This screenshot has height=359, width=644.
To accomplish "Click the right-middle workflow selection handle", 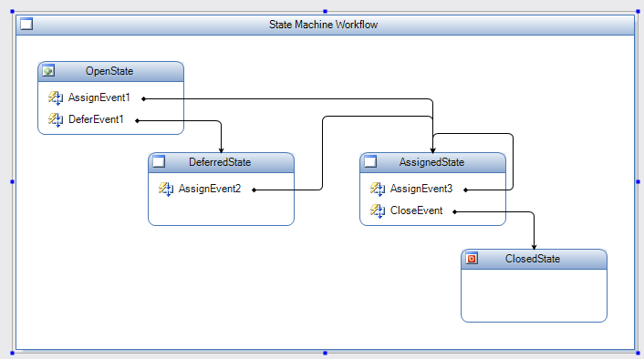I will pyautogui.click(x=638, y=181).
